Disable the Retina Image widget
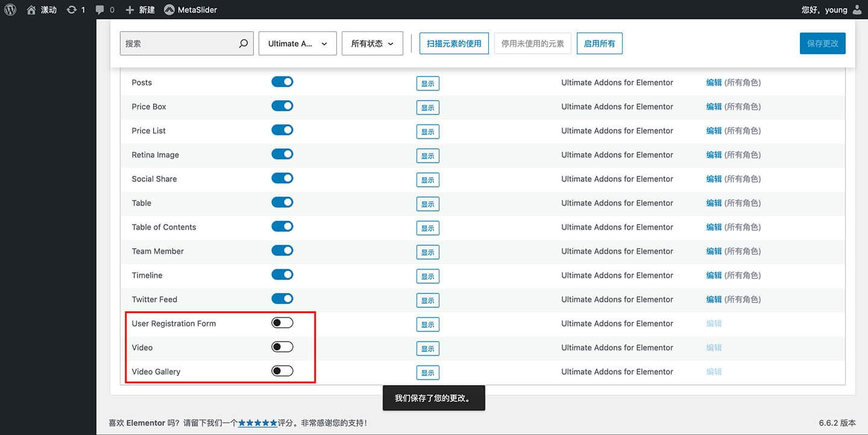The image size is (868, 435). (282, 154)
